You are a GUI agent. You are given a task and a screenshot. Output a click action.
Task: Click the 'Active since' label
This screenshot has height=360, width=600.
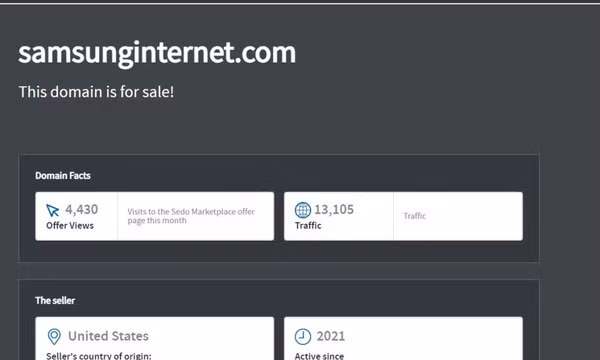click(x=319, y=356)
